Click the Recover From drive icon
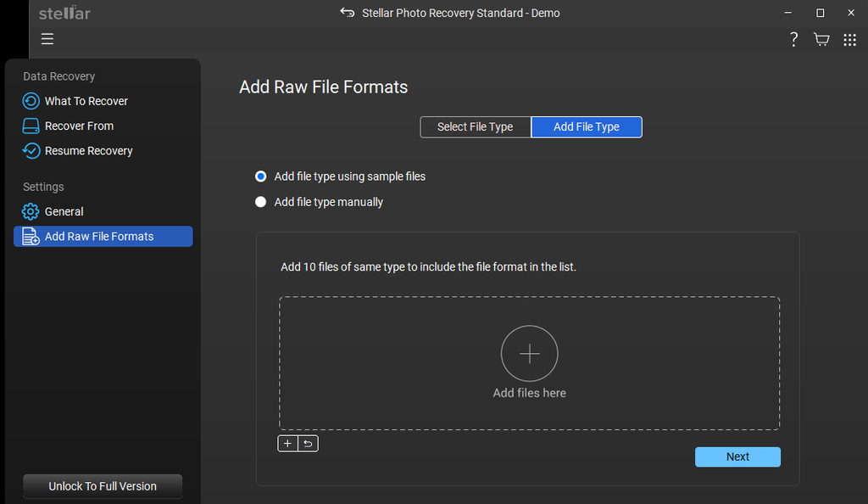The height and width of the screenshot is (504, 868). 31,126
